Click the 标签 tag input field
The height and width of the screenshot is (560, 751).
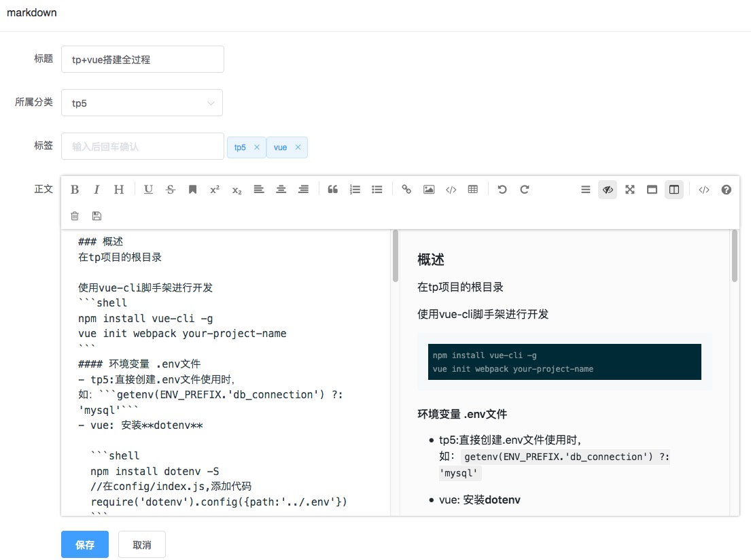[x=142, y=146]
